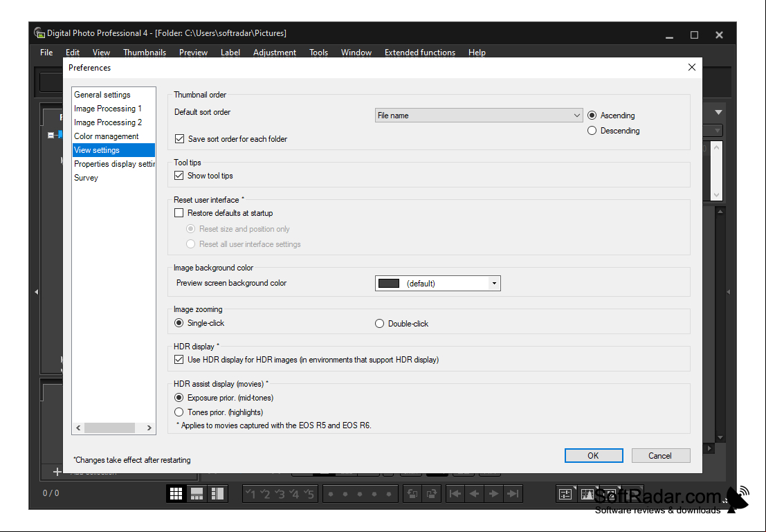Open the preview background color dropdown arrow
This screenshot has height=532, width=766.
point(494,284)
